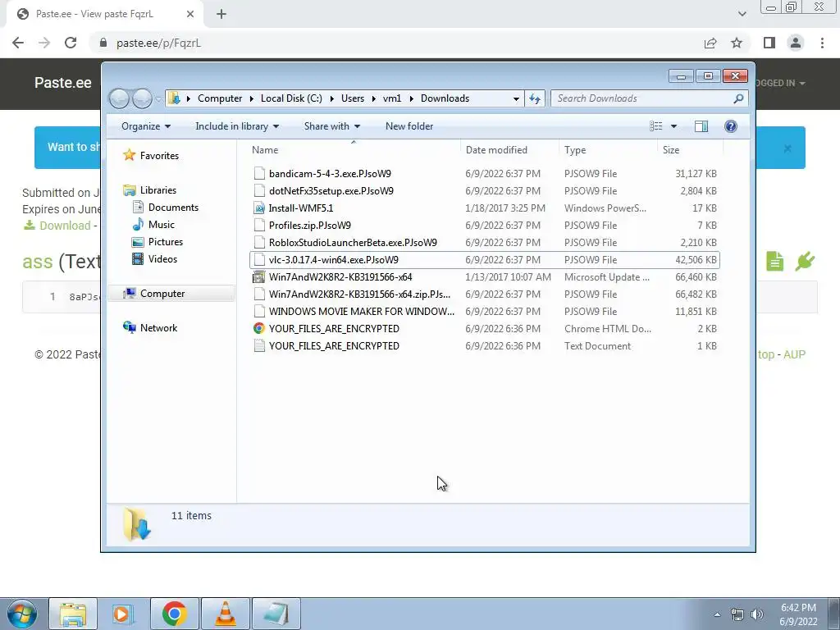840x630 pixels.
Task: Open the Include in library dropdown
Action: (237, 126)
